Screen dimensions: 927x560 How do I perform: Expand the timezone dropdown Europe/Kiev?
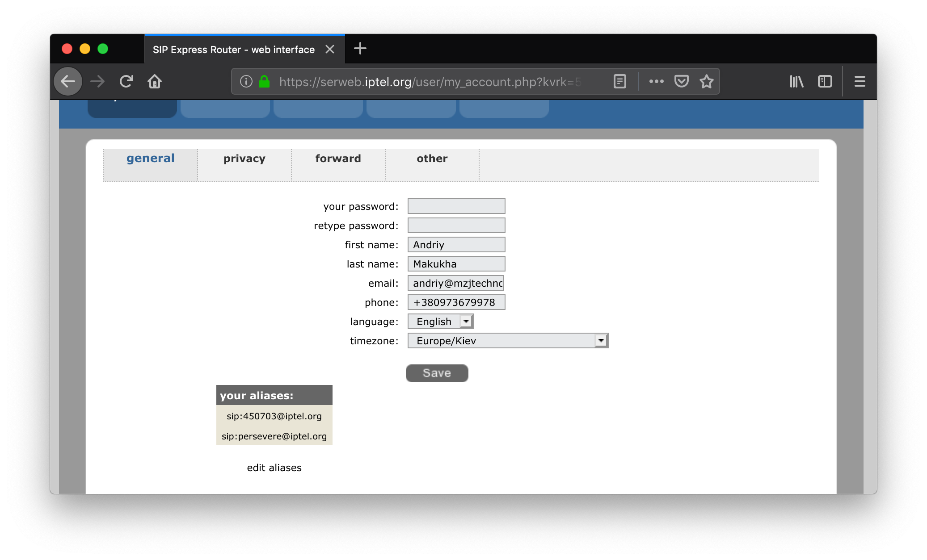click(508, 341)
